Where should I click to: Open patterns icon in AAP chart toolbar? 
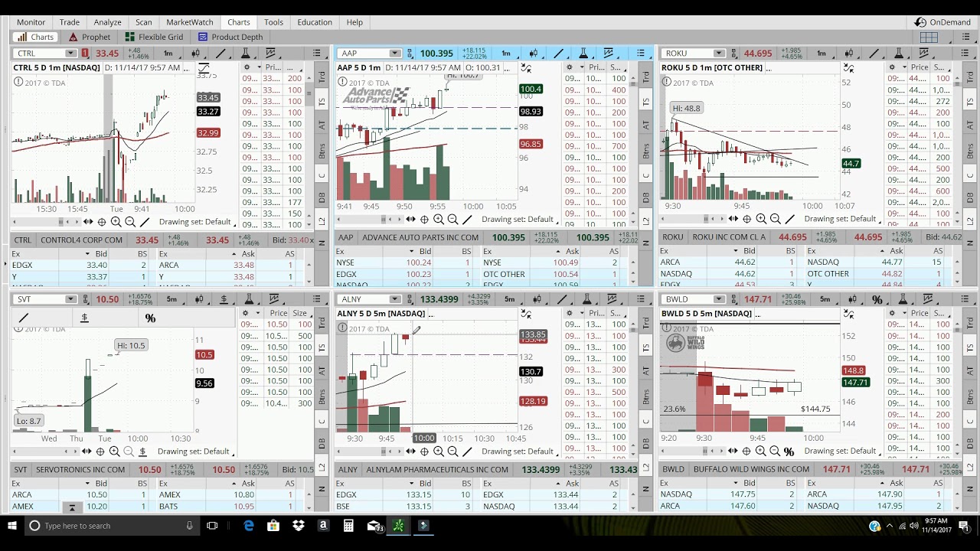click(608, 53)
